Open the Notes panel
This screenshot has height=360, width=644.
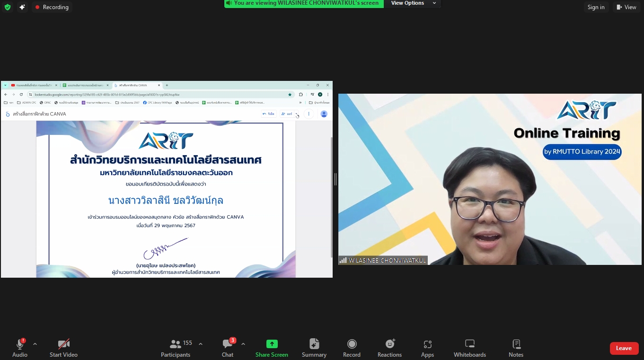click(516, 348)
